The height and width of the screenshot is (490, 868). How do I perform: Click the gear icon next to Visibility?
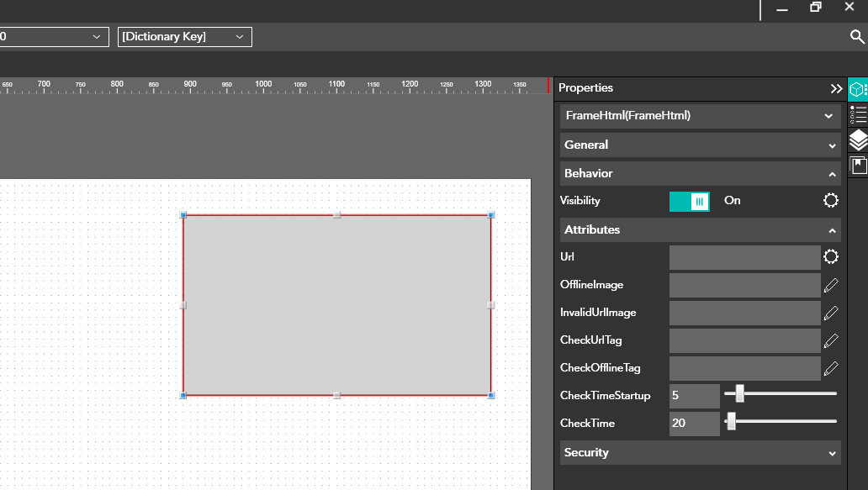point(831,200)
